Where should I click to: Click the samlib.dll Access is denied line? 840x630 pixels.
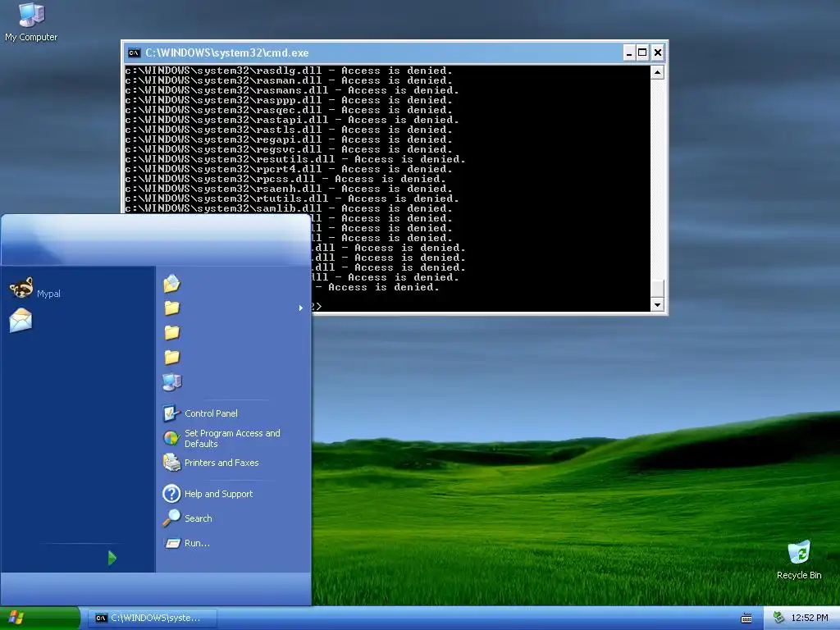pyautogui.click(x=289, y=208)
